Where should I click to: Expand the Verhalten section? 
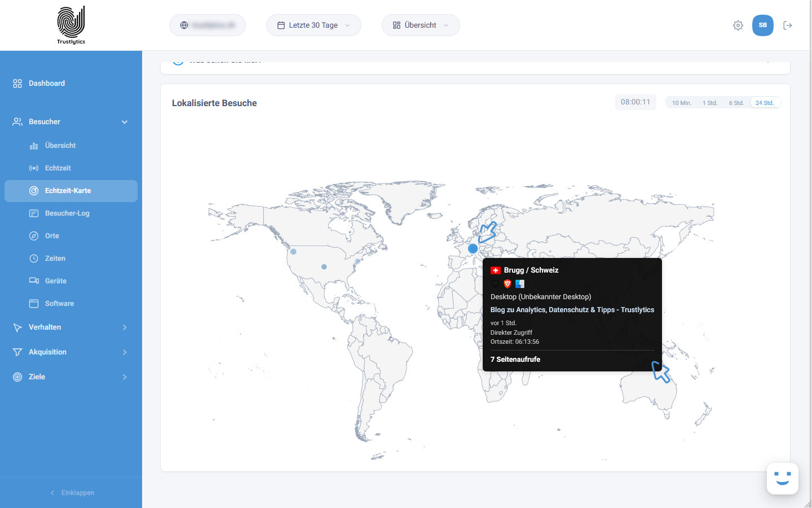[x=71, y=327]
